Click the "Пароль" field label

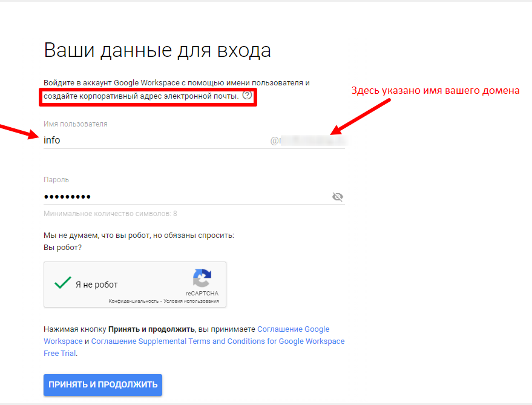coord(56,180)
